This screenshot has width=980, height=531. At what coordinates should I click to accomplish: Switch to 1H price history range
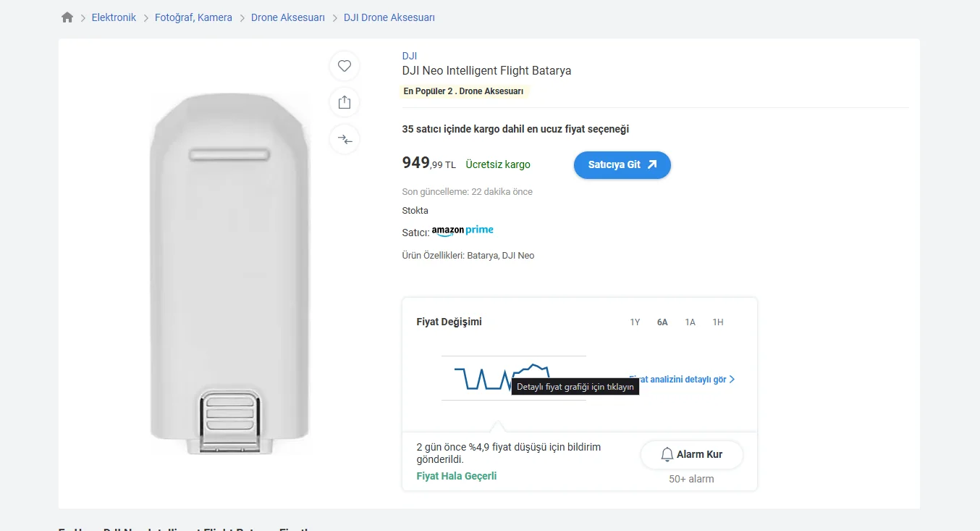[x=718, y=322]
